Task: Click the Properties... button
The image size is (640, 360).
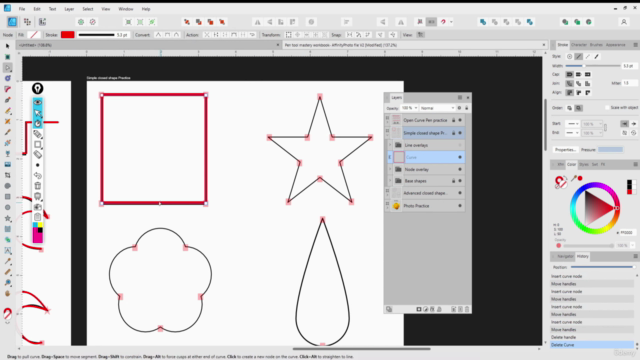Action: click(x=565, y=150)
